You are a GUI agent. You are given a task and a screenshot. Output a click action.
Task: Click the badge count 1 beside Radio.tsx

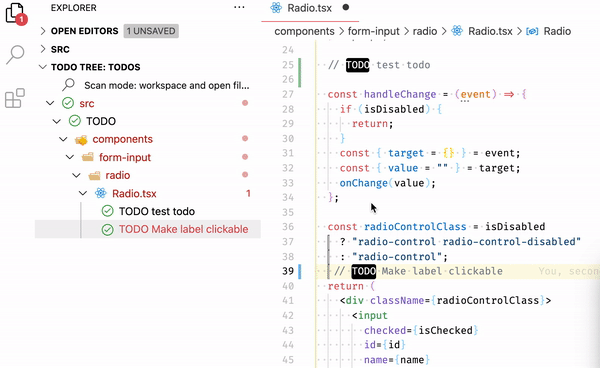tap(248, 193)
